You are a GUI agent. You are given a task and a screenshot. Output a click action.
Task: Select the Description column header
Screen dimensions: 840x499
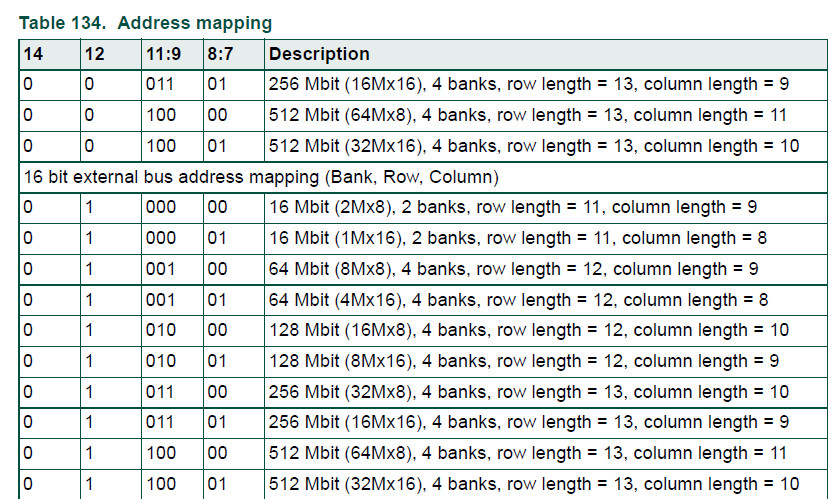tap(546, 54)
